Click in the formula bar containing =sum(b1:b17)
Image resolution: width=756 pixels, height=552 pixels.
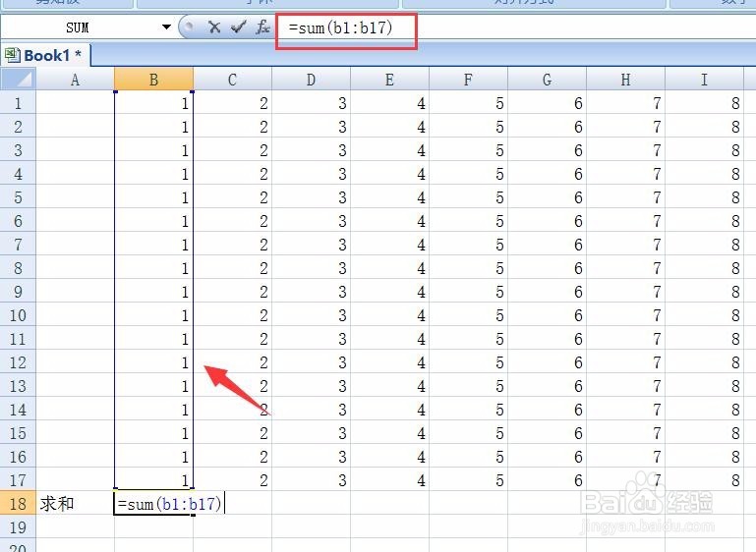click(516, 28)
